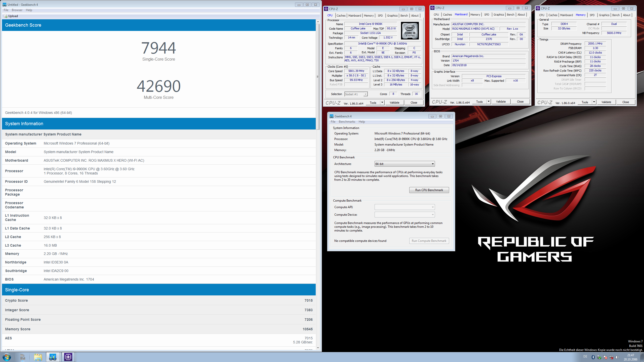Switch to Graphics tab in the first CPU-Z window

click(x=392, y=16)
